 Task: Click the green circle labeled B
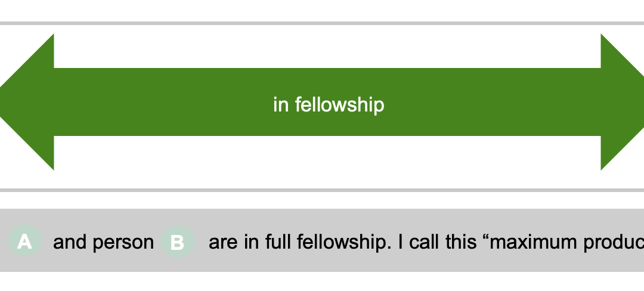tap(178, 242)
